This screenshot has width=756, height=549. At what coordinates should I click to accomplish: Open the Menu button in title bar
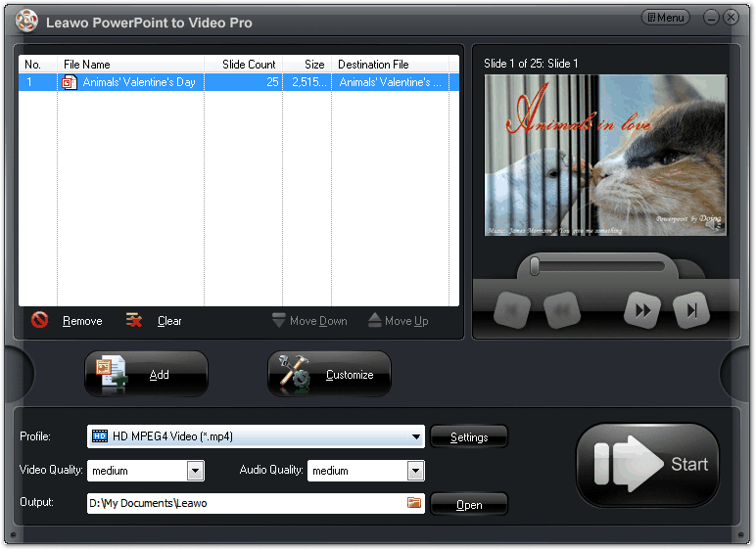(x=666, y=18)
